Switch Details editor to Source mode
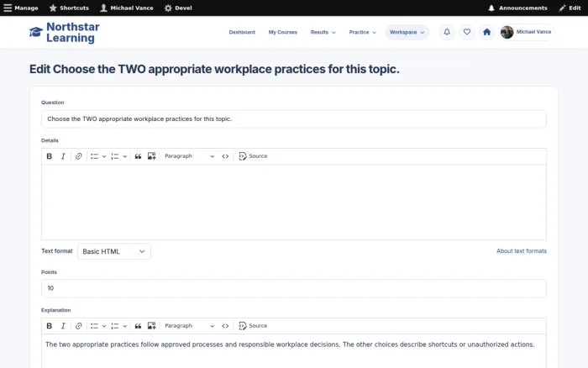The height and width of the screenshot is (368, 588). point(253,156)
